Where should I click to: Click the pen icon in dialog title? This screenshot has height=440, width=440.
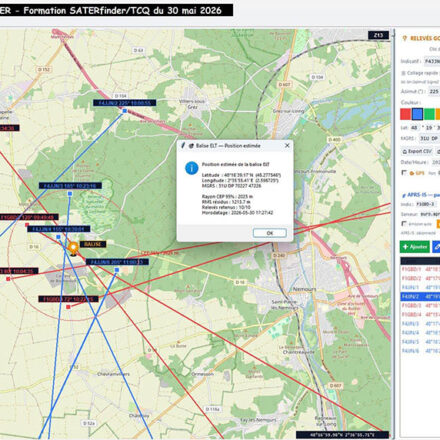pos(183,146)
